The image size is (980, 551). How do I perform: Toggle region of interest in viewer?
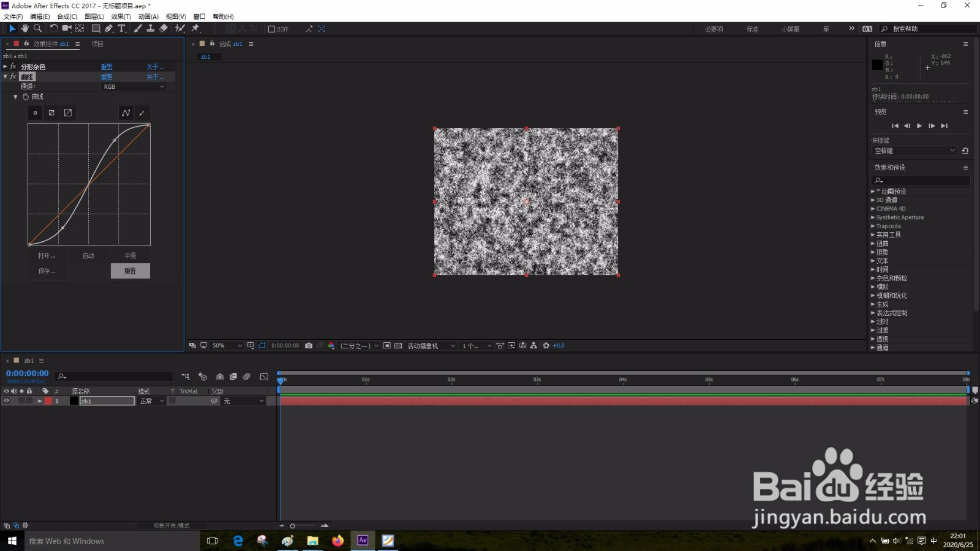(386, 346)
